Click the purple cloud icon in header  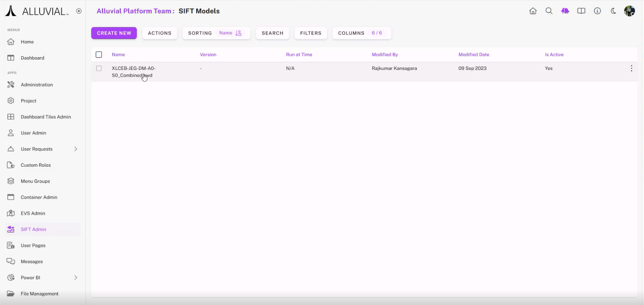click(565, 11)
